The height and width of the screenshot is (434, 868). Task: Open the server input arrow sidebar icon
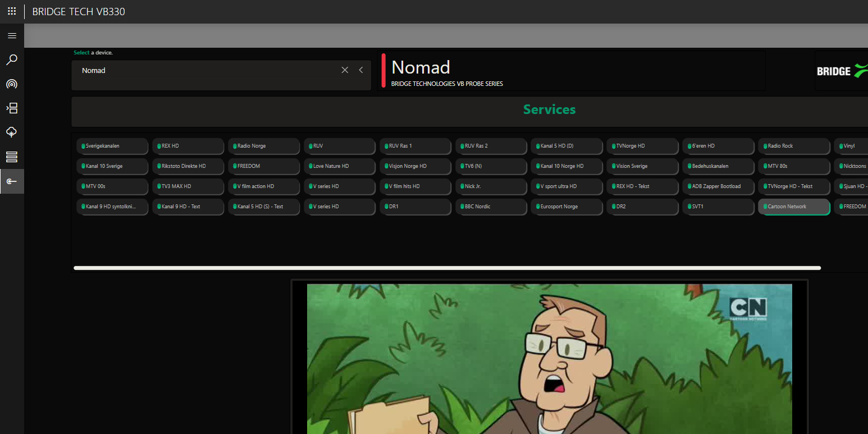click(x=12, y=108)
